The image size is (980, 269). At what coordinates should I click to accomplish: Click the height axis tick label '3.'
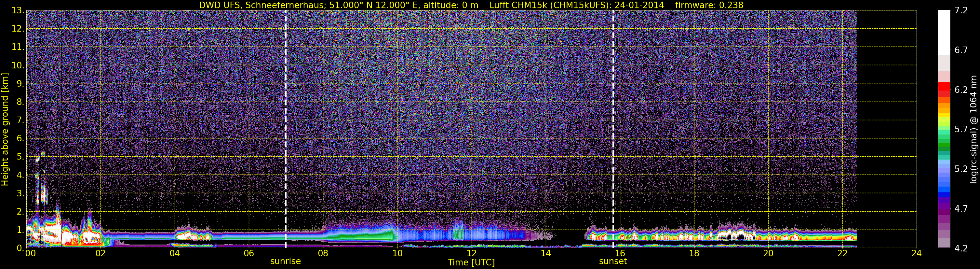20,193
